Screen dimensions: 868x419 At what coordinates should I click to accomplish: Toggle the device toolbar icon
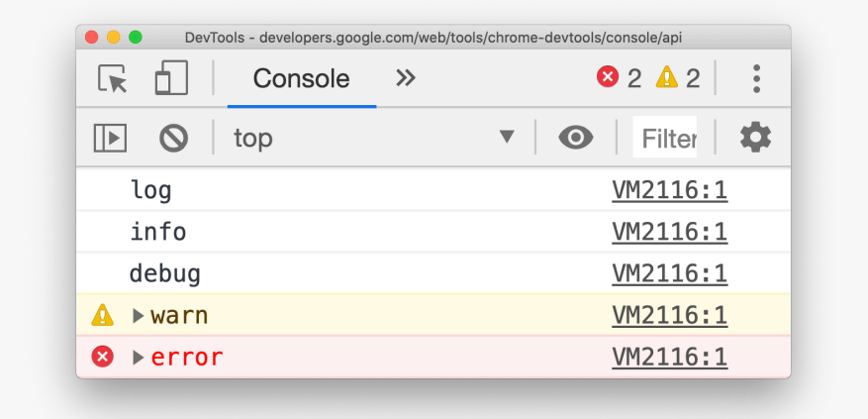tap(171, 78)
